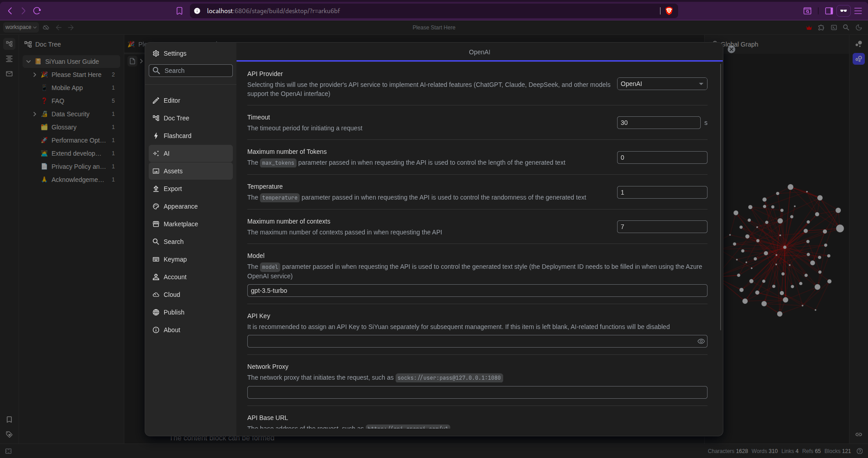This screenshot has height=458, width=868.
Task: Reveal the API Key with the eye icon
Action: 701,341
